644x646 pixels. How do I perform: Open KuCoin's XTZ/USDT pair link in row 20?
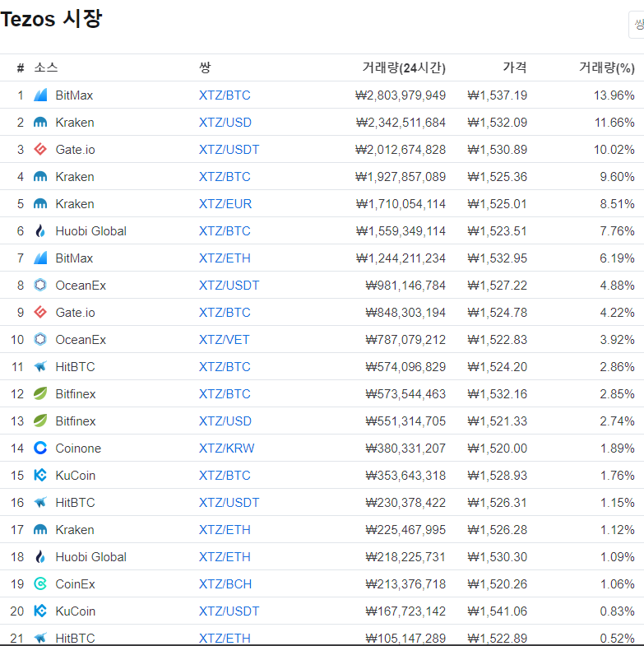click(229, 611)
